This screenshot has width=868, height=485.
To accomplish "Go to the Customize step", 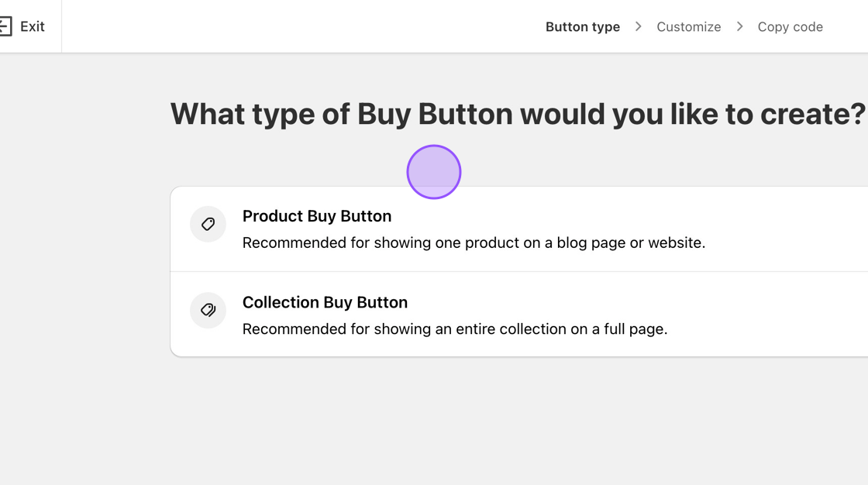I will coord(688,26).
